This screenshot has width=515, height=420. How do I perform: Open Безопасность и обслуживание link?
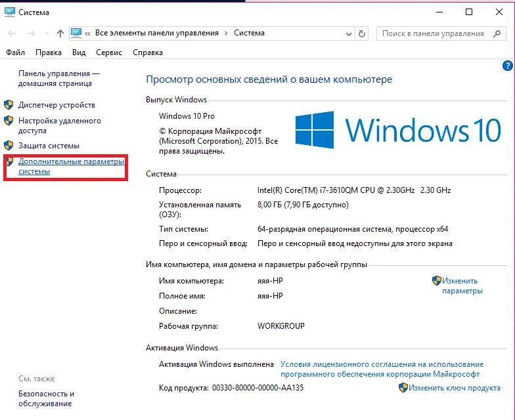pos(46,398)
